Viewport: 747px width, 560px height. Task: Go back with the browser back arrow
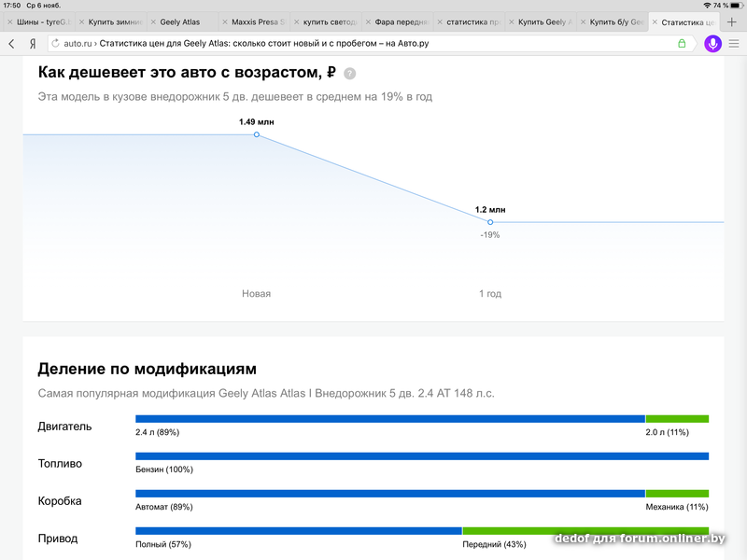(x=12, y=44)
